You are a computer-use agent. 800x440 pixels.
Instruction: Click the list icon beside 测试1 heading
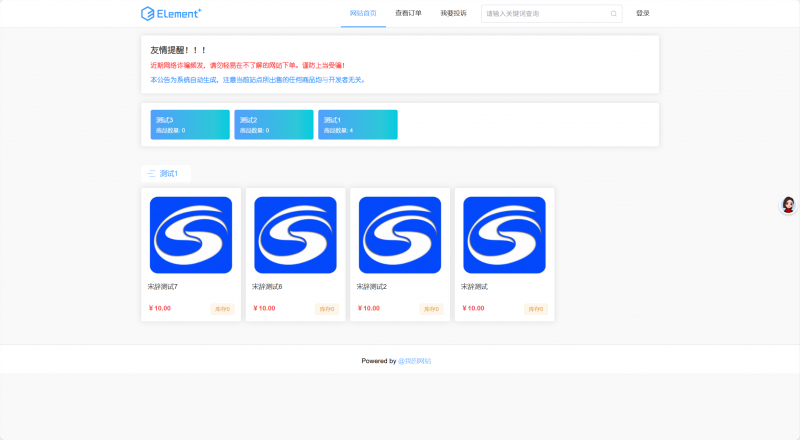(x=152, y=174)
